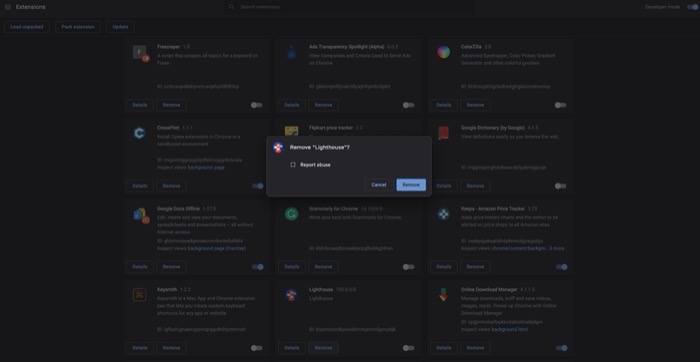Viewport: 700px width, 362px height.
Task: Open Details for Google Docs Offline
Action: pyautogui.click(x=140, y=267)
